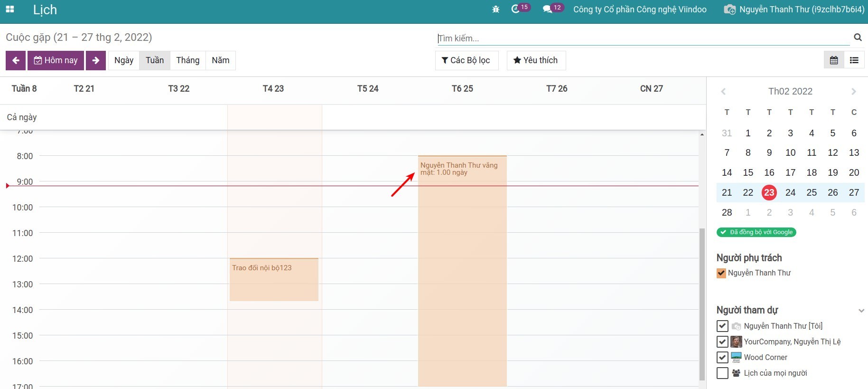Switch to calendar view icon
The image size is (868, 389).
pyautogui.click(x=834, y=60)
